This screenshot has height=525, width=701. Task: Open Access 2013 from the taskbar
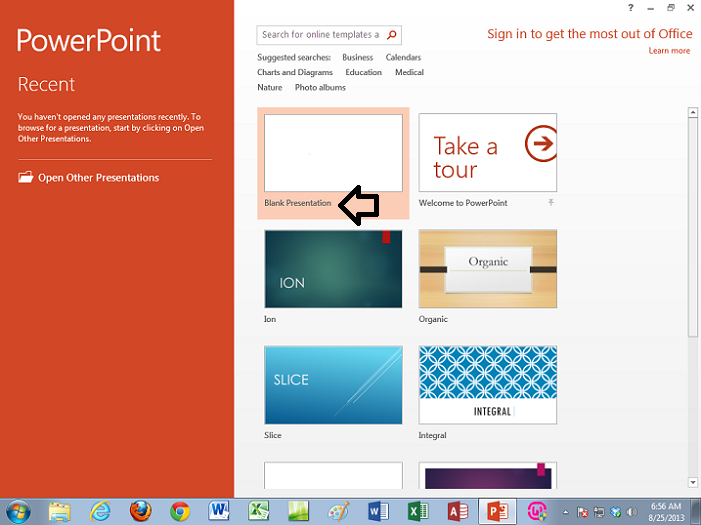458,512
